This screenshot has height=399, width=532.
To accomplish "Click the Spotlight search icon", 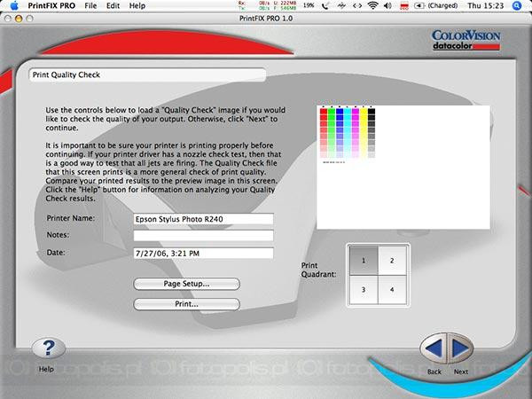I will [517, 5].
